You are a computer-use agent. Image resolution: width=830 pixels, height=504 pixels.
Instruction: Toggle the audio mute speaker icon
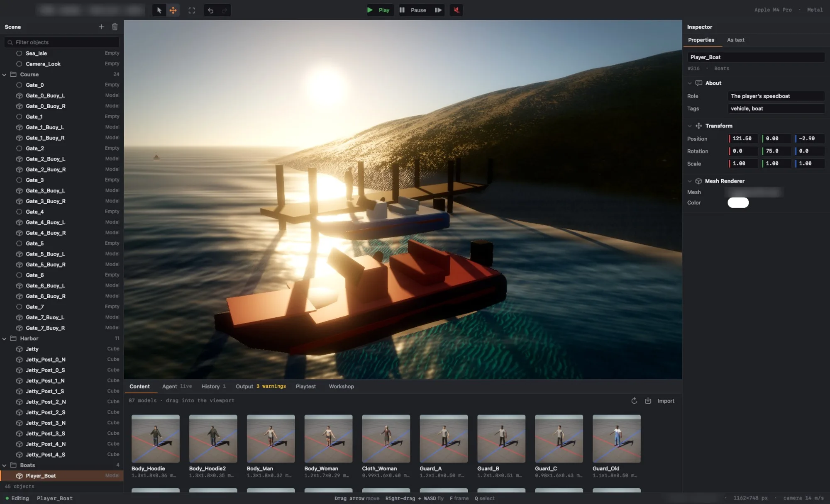click(x=456, y=10)
